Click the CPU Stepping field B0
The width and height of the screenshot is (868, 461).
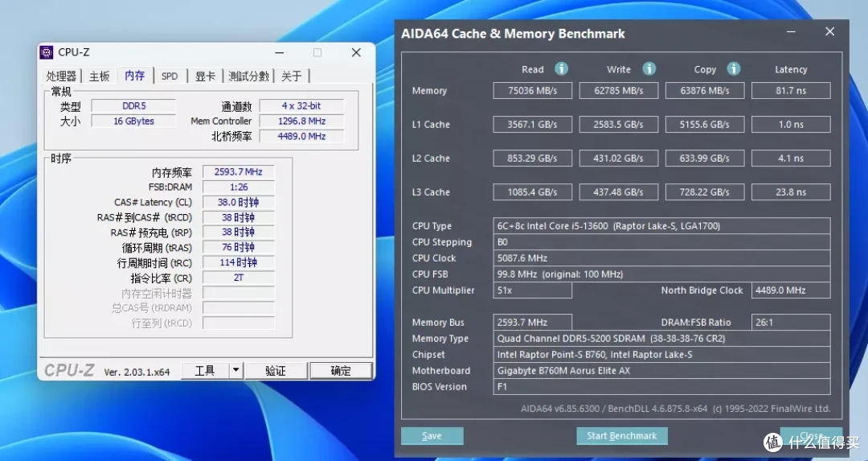click(x=661, y=241)
